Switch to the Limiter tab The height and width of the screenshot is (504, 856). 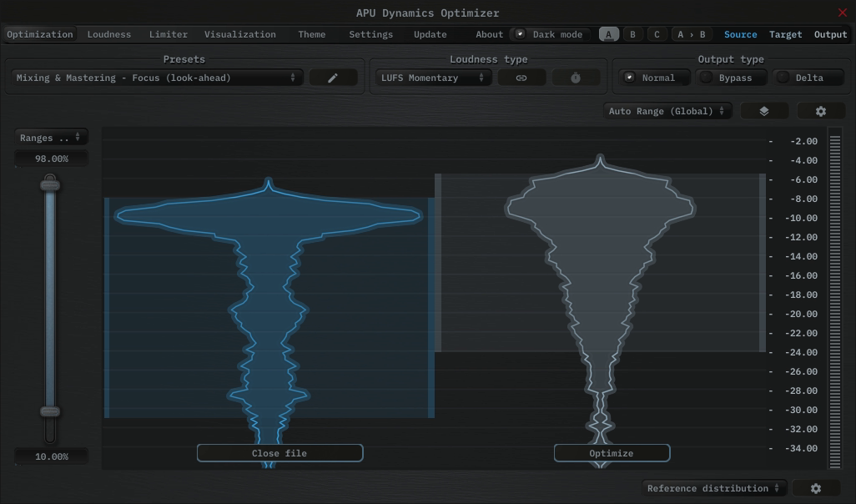point(168,34)
